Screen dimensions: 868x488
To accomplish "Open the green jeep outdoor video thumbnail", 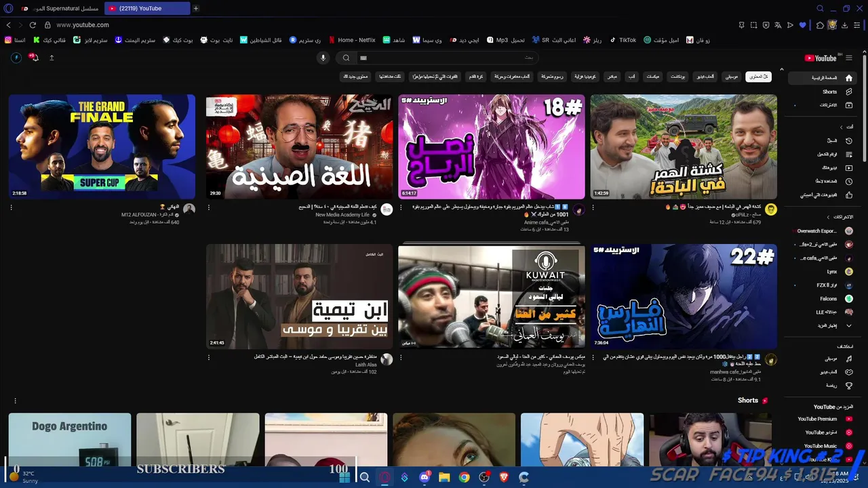I will pos(684,146).
